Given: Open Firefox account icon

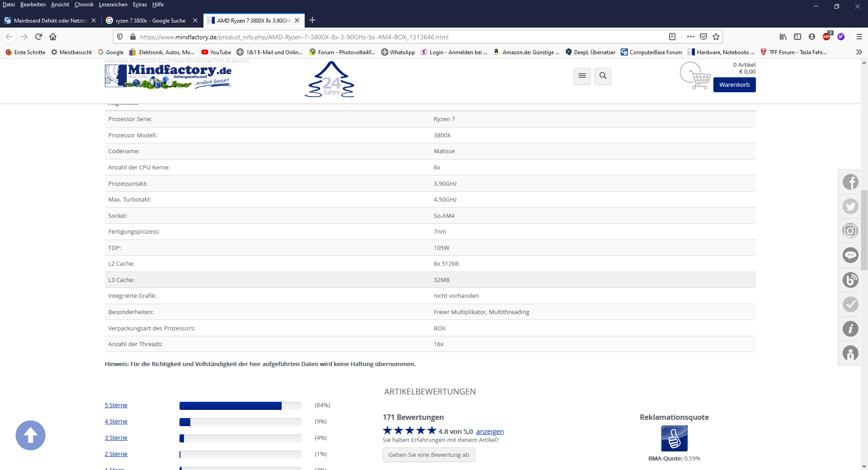Looking at the screenshot, I should (812, 37).
